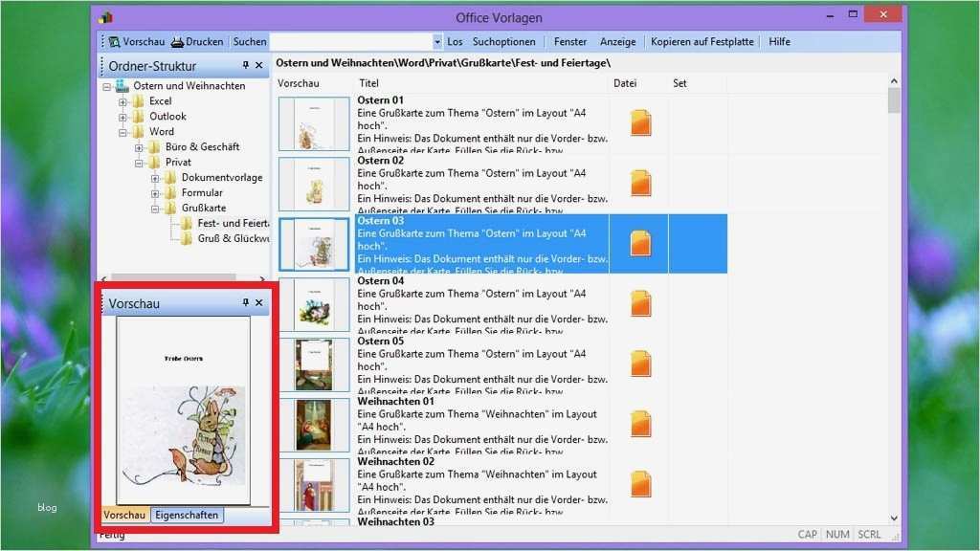The height and width of the screenshot is (551, 980).
Task: Click into the search text field
Action: point(350,42)
